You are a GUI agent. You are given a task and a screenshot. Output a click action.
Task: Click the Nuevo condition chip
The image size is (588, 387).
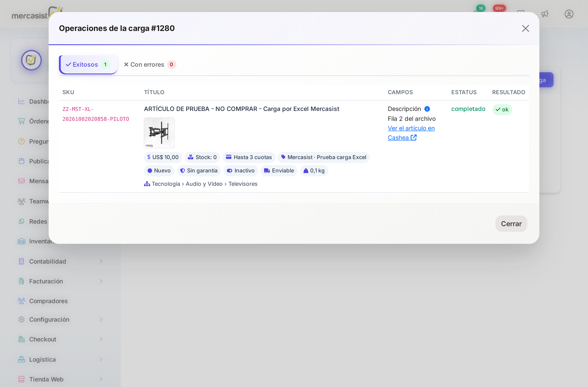point(159,170)
